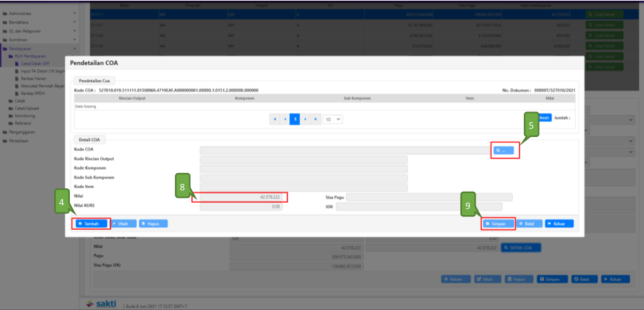Go to first page in pagination
The image size is (644, 310).
[275, 119]
